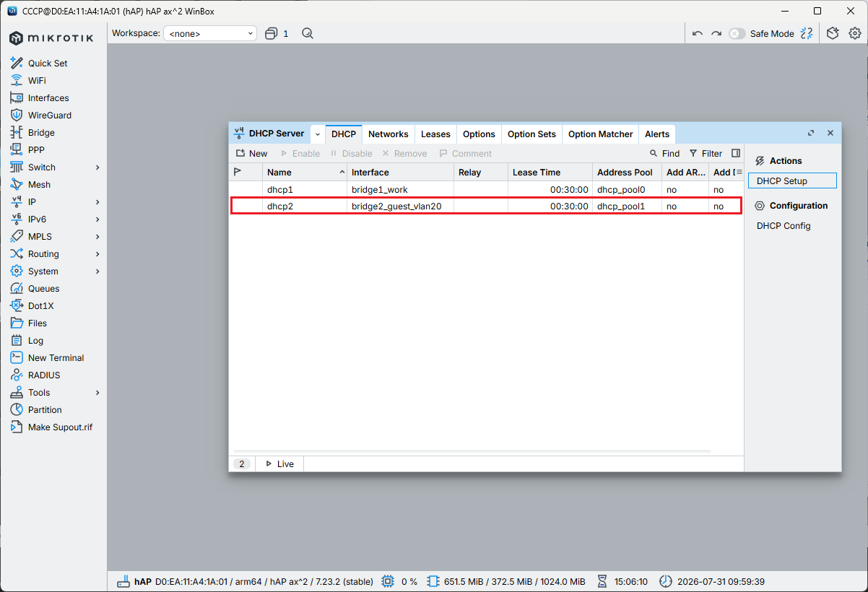Image resolution: width=868 pixels, height=592 pixels.
Task: Click the Filter button
Action: point(706,153)
